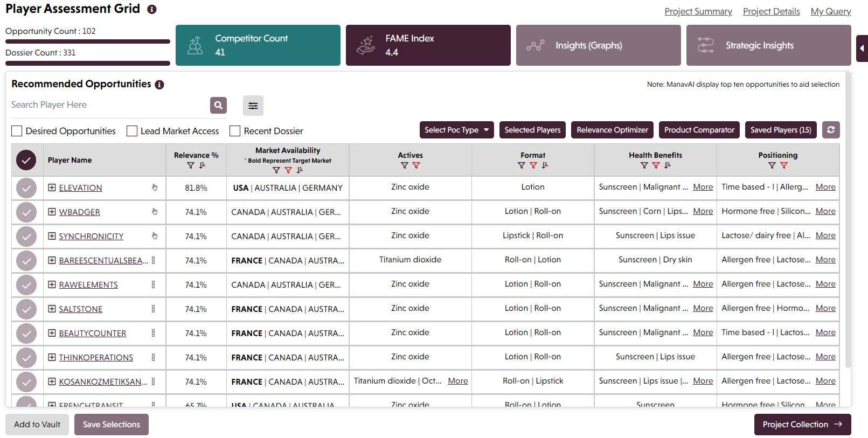
Task: Click drag handle dots in SALTSTONE row
Action: click(154, 309)
